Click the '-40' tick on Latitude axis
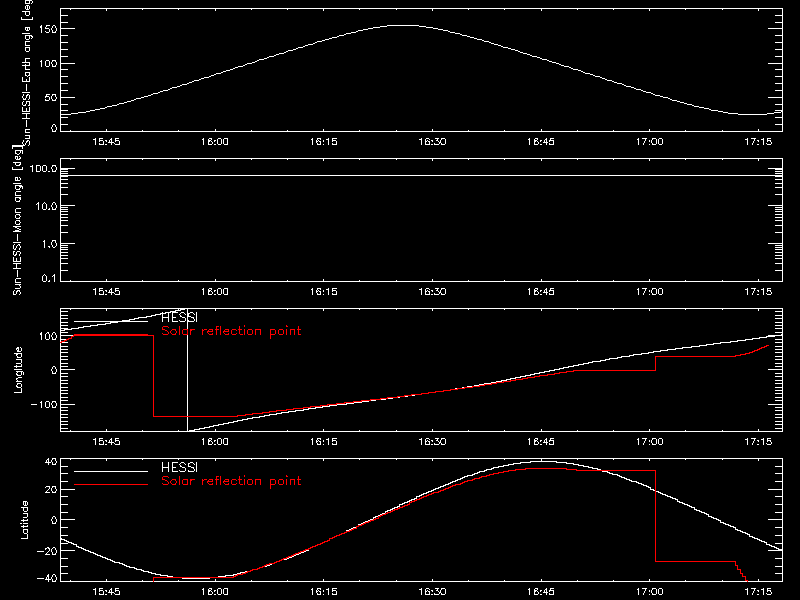This screenshot has height=600, width=800. point(47,578)
